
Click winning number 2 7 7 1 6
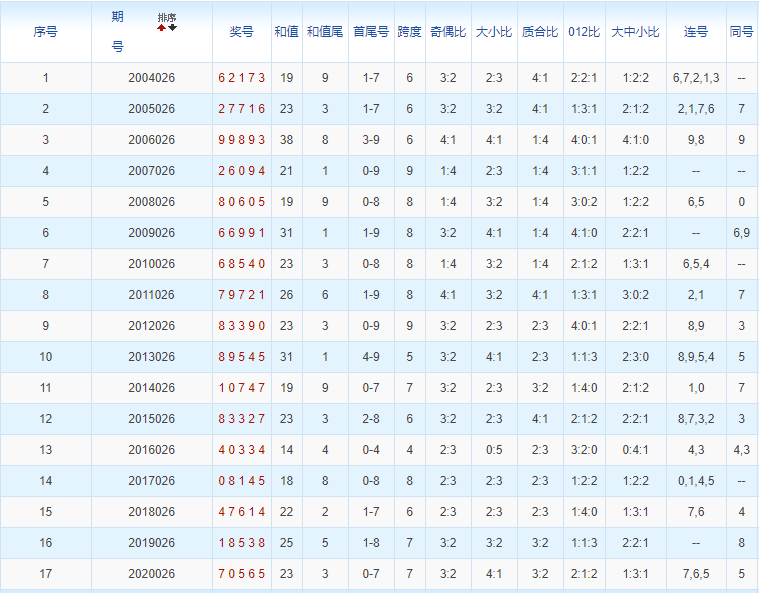pos(242,109)
